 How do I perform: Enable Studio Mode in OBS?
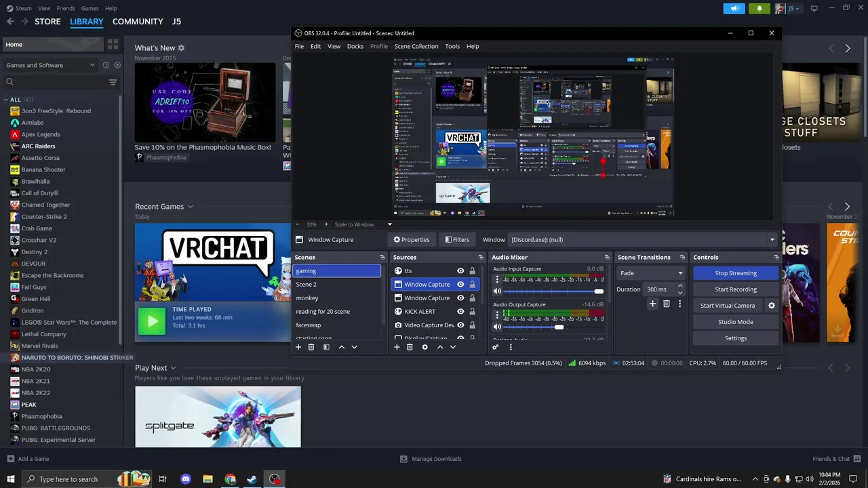[736, 322]
